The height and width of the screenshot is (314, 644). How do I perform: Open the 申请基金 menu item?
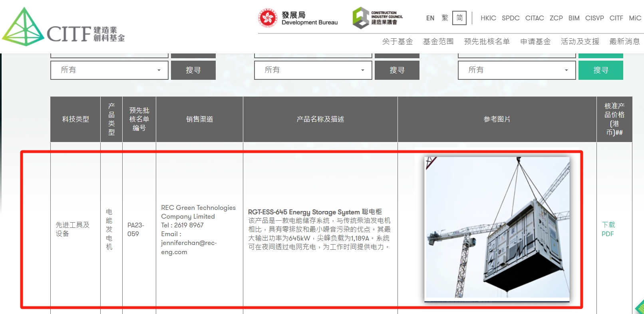535,41
